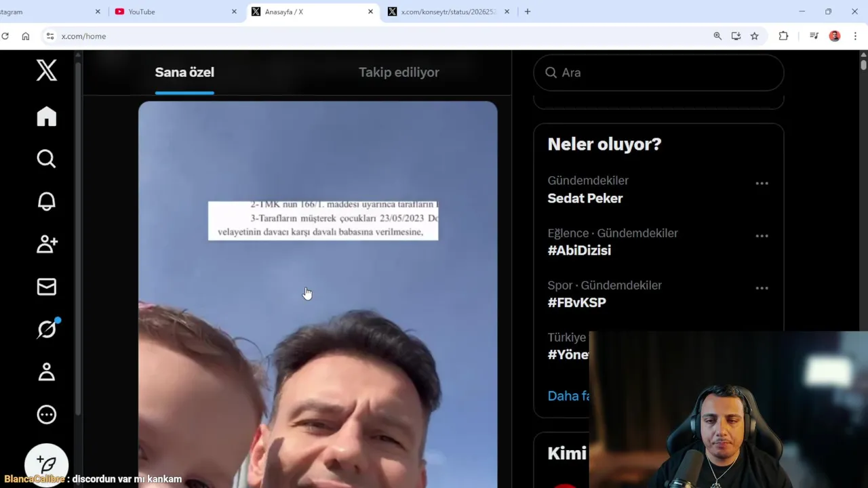Close the x.com/konseytr status tab

(507, 12)
